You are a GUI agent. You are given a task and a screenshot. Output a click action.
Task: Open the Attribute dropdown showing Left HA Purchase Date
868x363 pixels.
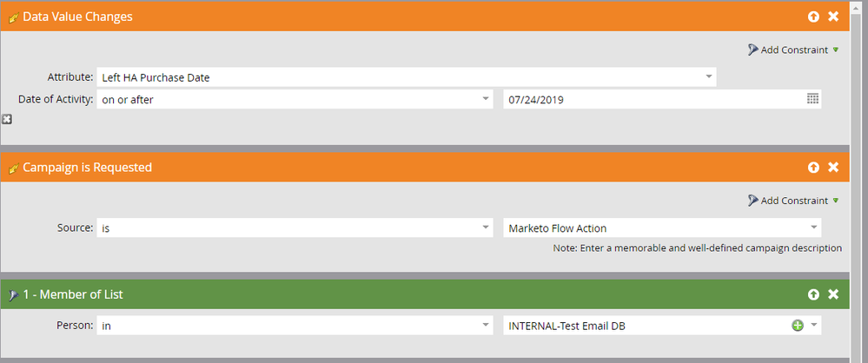click(x=407, y=77)
